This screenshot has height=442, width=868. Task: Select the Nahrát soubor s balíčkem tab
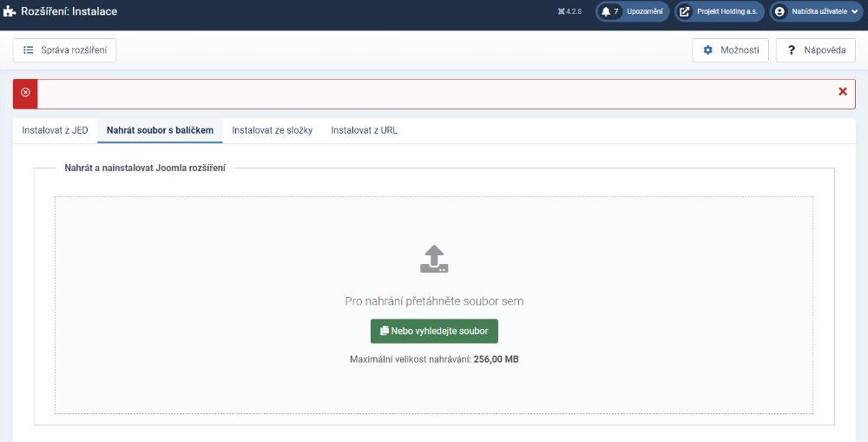point(160,130)
